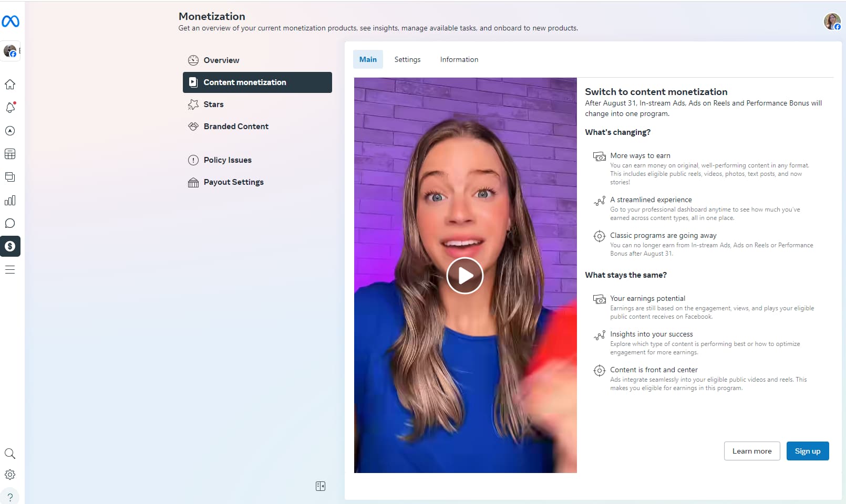
Task: Click the Sign up button
Action: pyautogui.click(x=808, y=451)
